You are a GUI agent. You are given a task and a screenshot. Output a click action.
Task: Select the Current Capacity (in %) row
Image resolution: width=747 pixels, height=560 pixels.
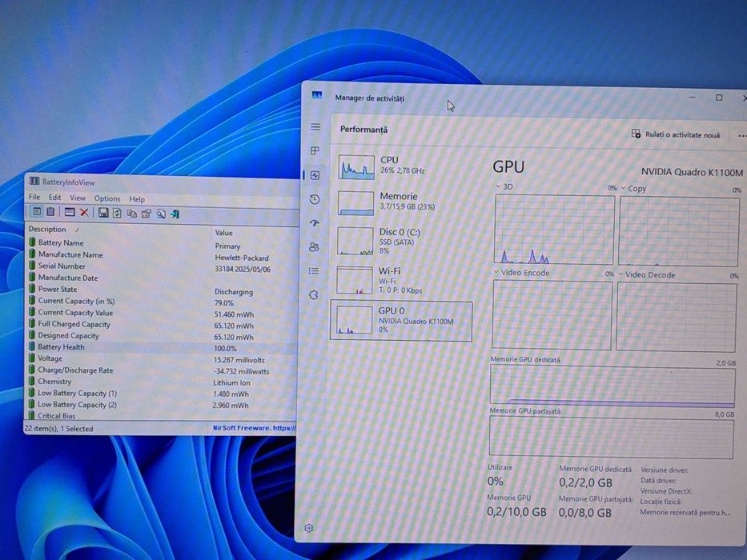[x=162, y=302]
